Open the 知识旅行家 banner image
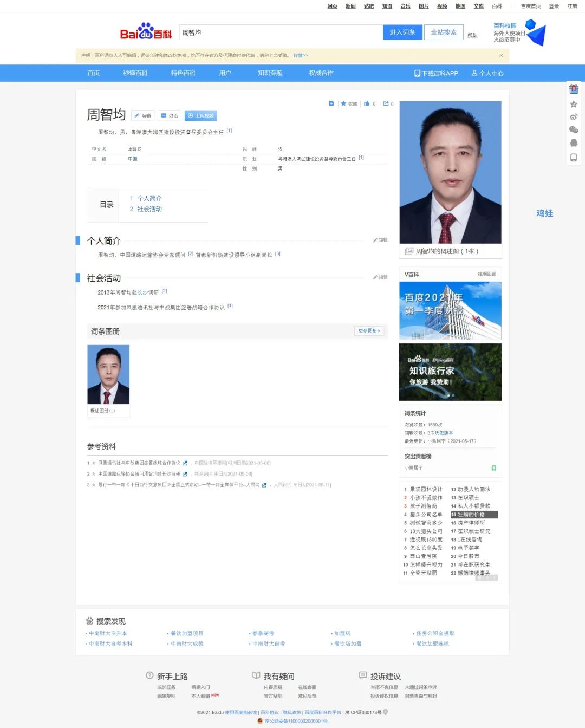Screen dimensions: 585x728 (450, 372)
